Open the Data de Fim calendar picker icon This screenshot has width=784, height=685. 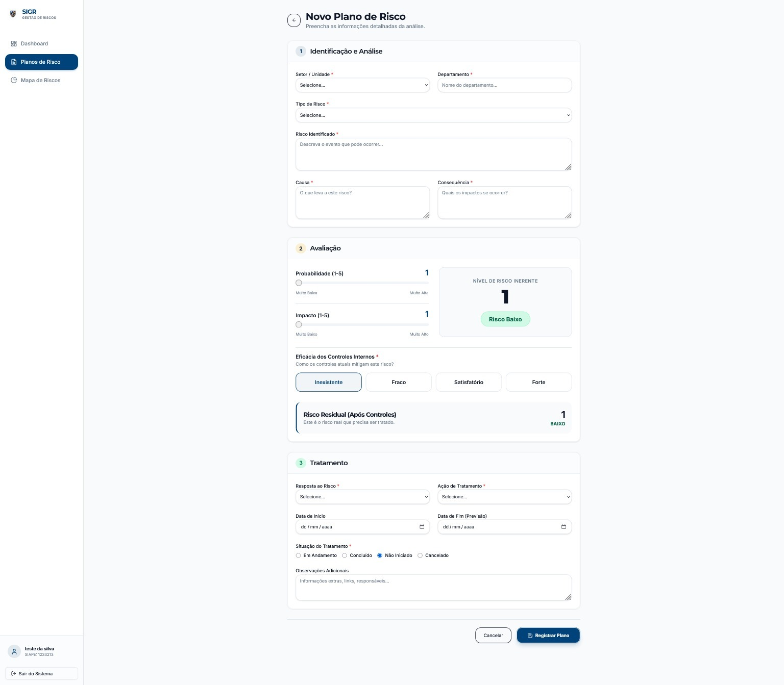coord(563,527)
